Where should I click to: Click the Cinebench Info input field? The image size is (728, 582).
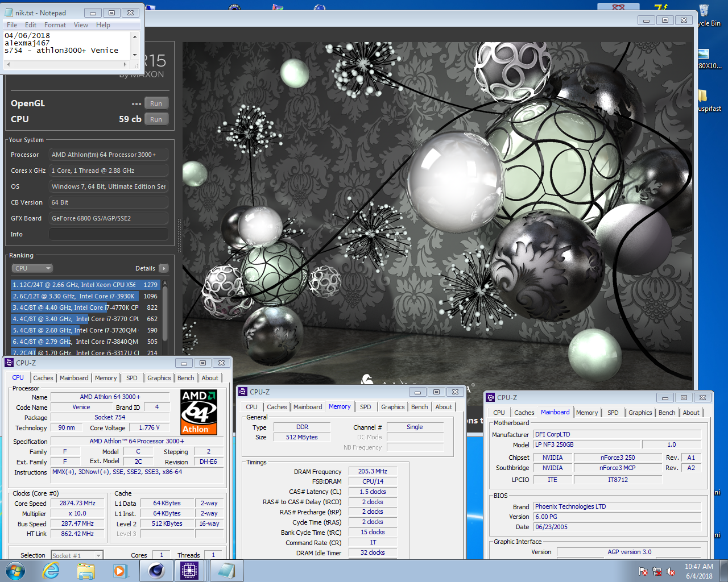coord(108,234)
